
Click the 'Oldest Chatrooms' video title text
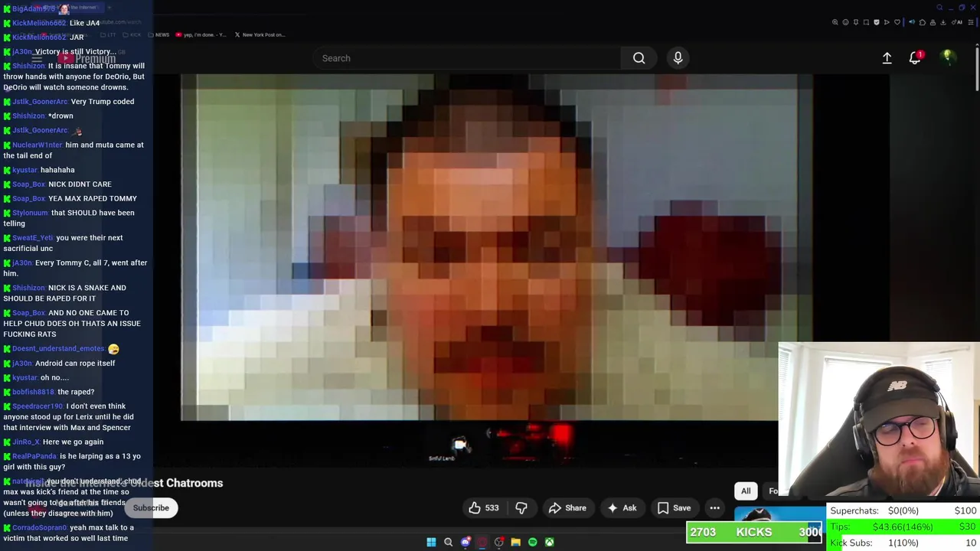(176, 483)
